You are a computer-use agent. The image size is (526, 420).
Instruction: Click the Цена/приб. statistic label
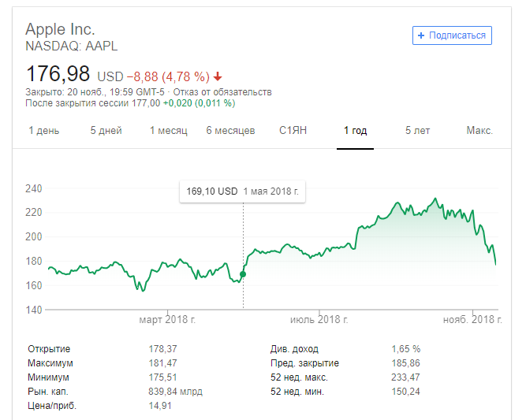click(52, 406)
